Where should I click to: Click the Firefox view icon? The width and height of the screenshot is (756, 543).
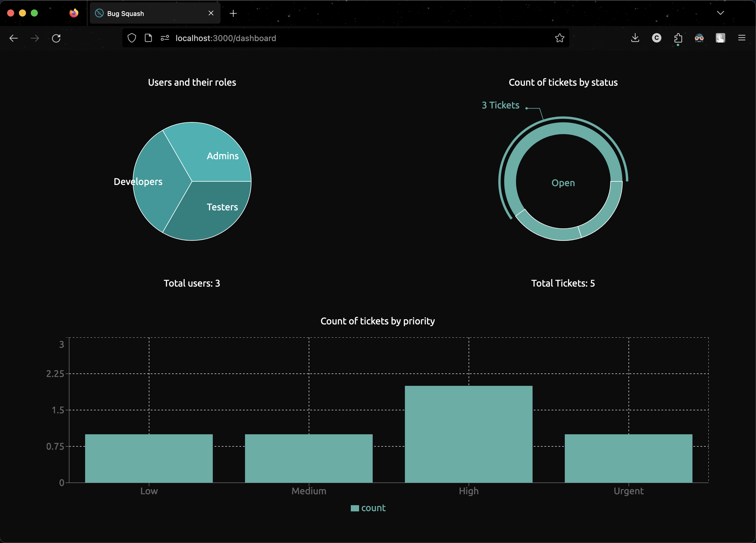[x=74, y=13]
